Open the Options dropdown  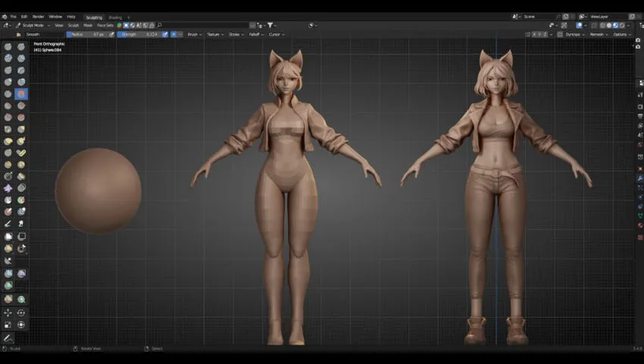(622, 35)
